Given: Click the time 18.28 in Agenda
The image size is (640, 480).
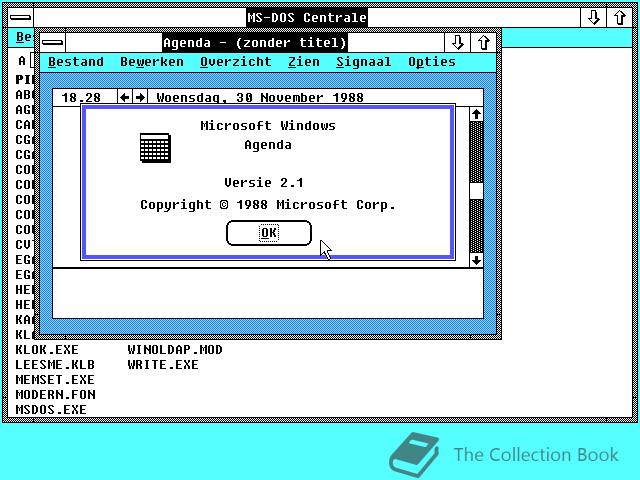Looking at the screenshot, I should tap(81, 98).
